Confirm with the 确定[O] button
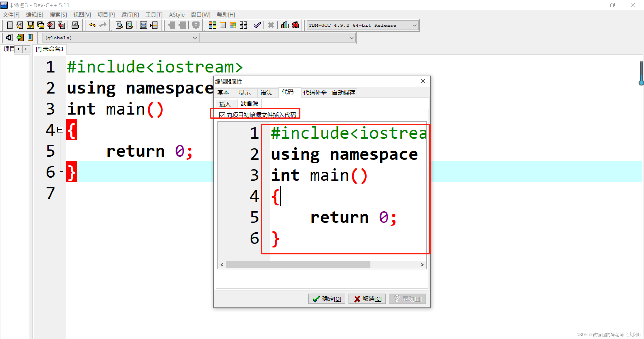Image resolution: width=644 pixels, height=339 pixels. (x=327, y=298)
